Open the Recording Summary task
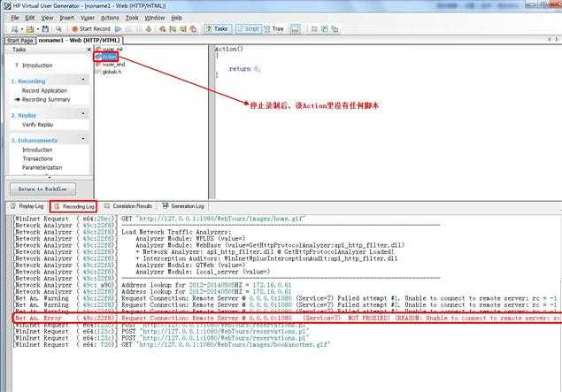The image size is (562, 392). (x=46, y=100)
